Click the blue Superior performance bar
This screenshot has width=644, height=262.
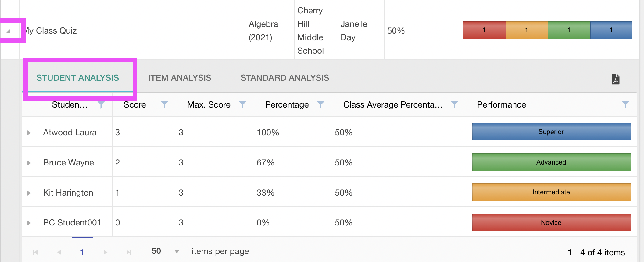point(551,132)
